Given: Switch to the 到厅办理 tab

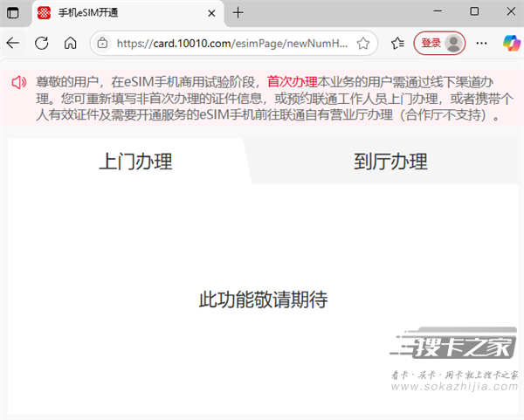Looking at the screenshot, I should (390, 162).
